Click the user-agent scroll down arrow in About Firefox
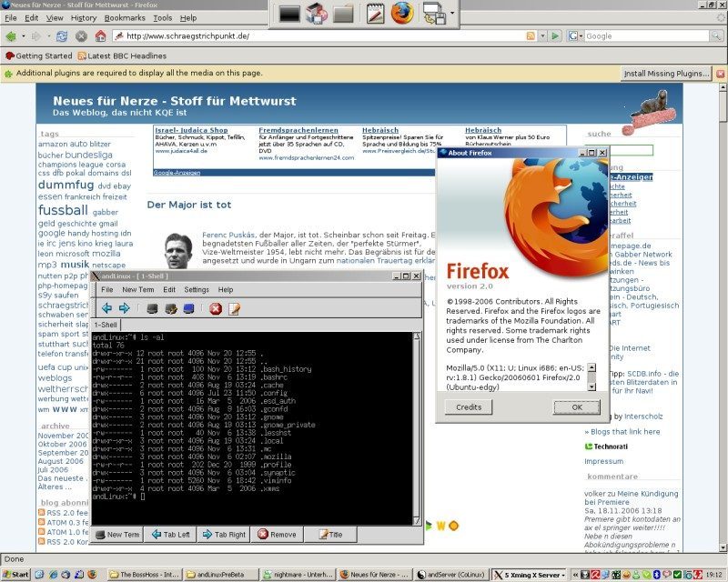The width and height of the screenshot is (728, 582). [591, 386]
